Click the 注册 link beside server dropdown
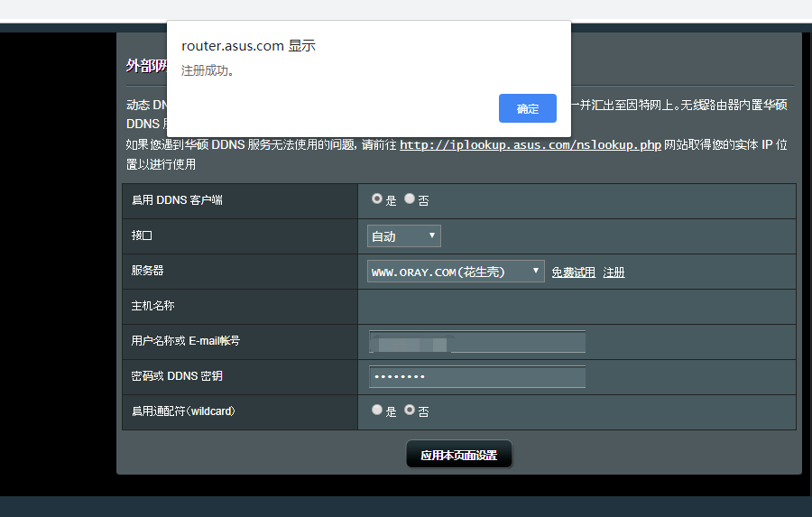The width and height of the screenshot is (812, 517). (x=614, y=272)
